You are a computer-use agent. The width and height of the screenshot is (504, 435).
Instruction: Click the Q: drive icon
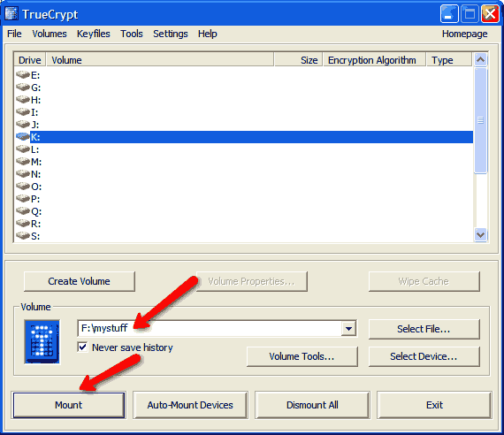(23, 211)
